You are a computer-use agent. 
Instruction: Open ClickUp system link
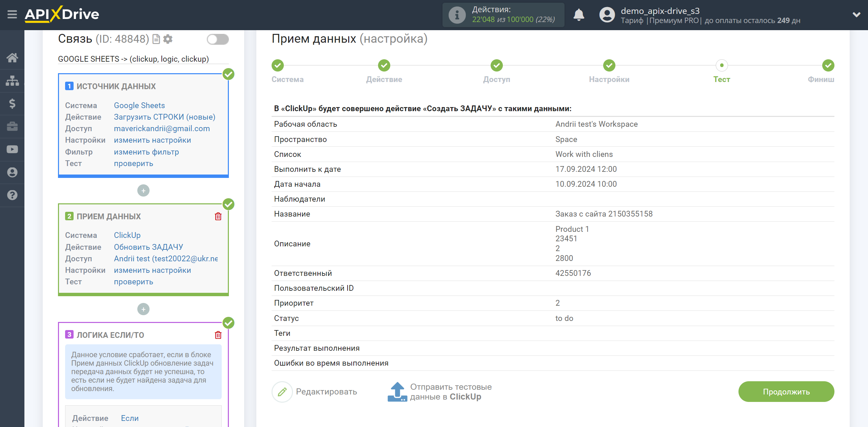[x=127, y=235]
